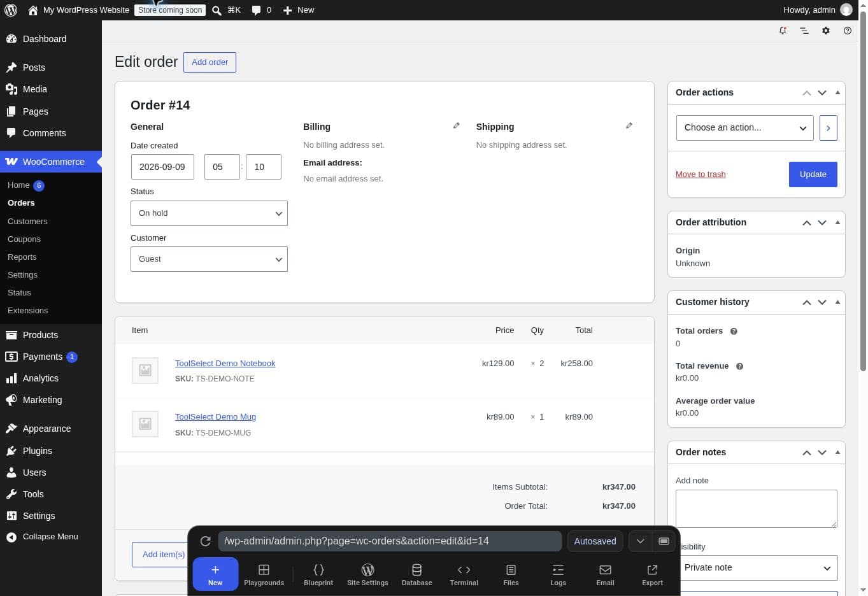Click the Update order button
The image size is (868, 596).
pos(813,174)
